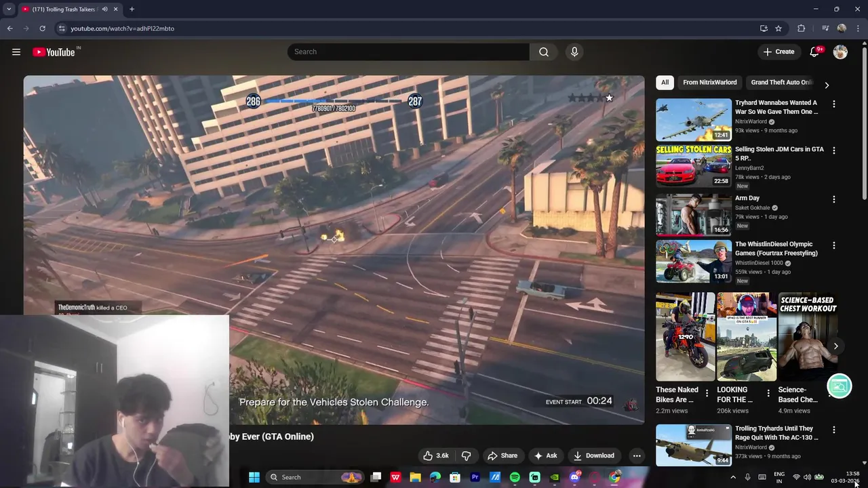Viewport: 868px width, 488px height.
Task: Like the video with thumbs up
Action: (x=436, y=455)
